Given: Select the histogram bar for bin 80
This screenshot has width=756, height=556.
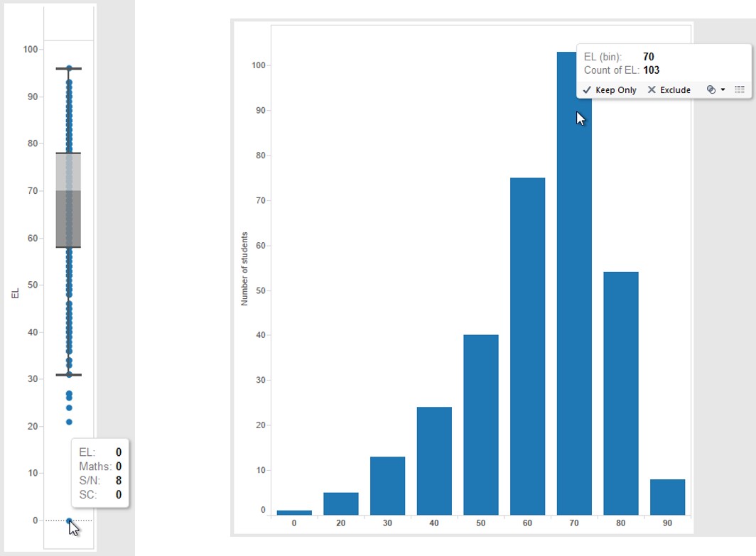Looking at the screenshot, I should [620, 393].
